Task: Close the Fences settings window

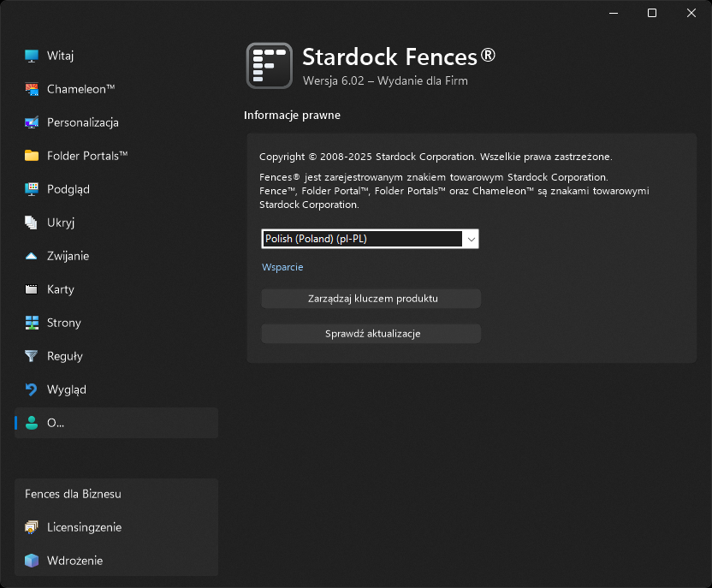Action: point(691,13)
